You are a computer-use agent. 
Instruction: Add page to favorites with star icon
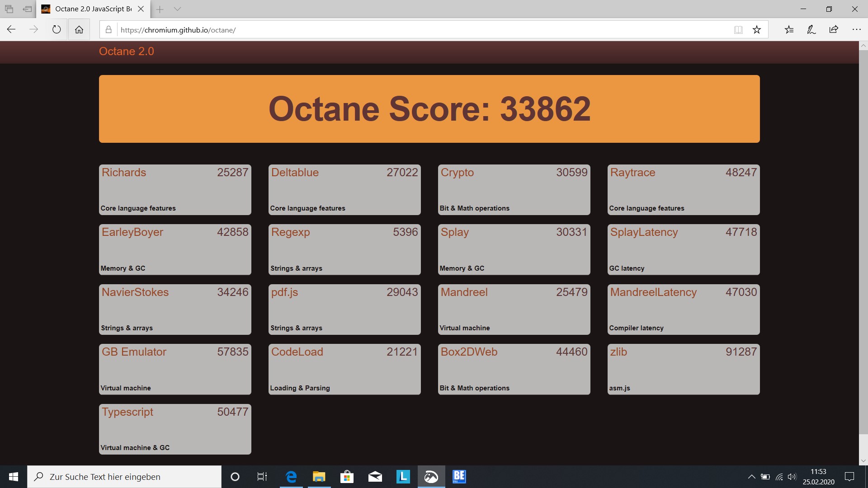click(757, 30)
